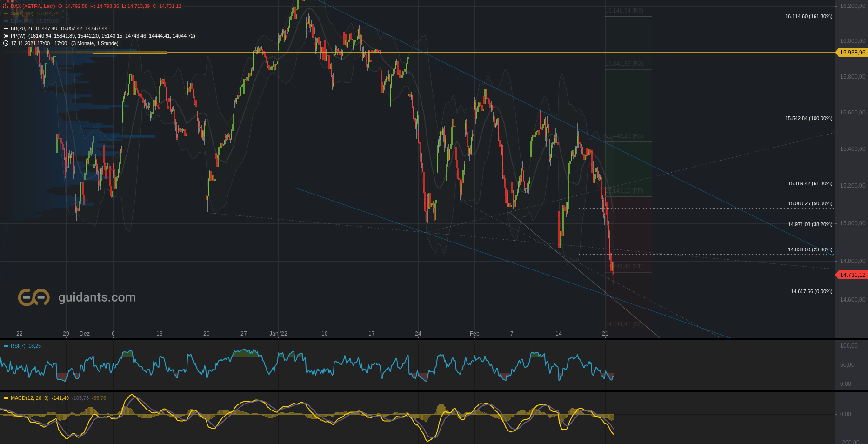The image size is (868, 444).
Task: Click the RSI 50,00 axis value
Action: [x=847, y=365]
